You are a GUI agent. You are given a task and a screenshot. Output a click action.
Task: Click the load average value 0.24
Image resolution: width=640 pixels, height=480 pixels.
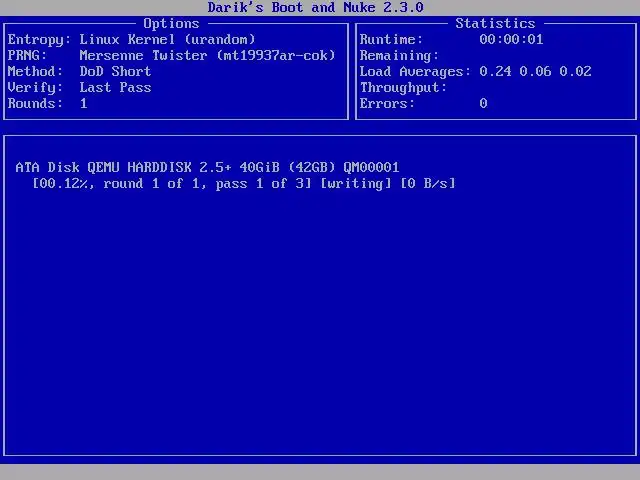495,71
